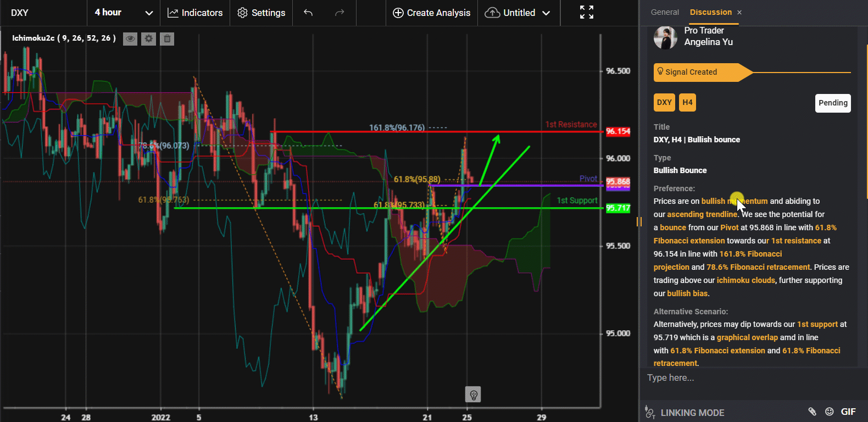Click the H4 timeframe tag
Screen dimensions: 868x422
(x=687, y=103)
